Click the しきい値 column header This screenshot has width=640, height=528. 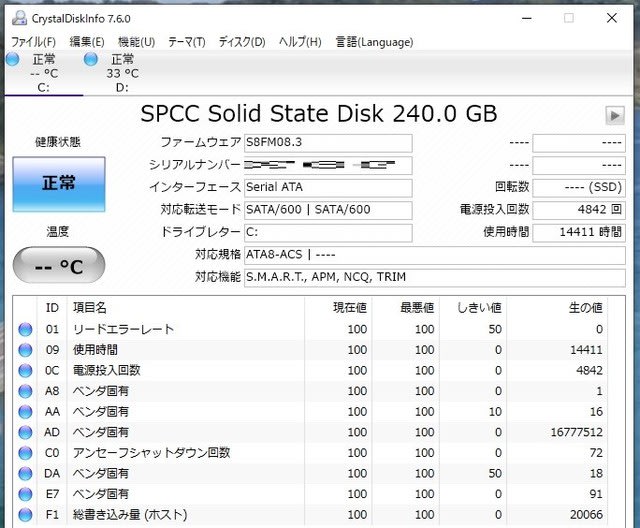[x=473, y=308]
